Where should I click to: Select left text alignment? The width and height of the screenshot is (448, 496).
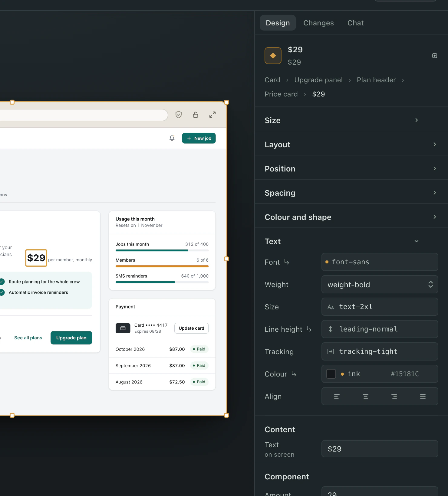pyautogui.click(x=337, y=396)
